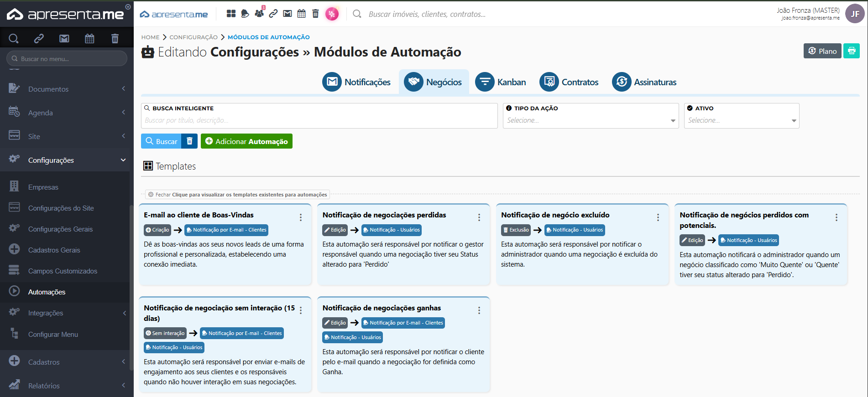Open Cadastros Gerais in sidebar
868x397 pixels.
tap(65, 250)
